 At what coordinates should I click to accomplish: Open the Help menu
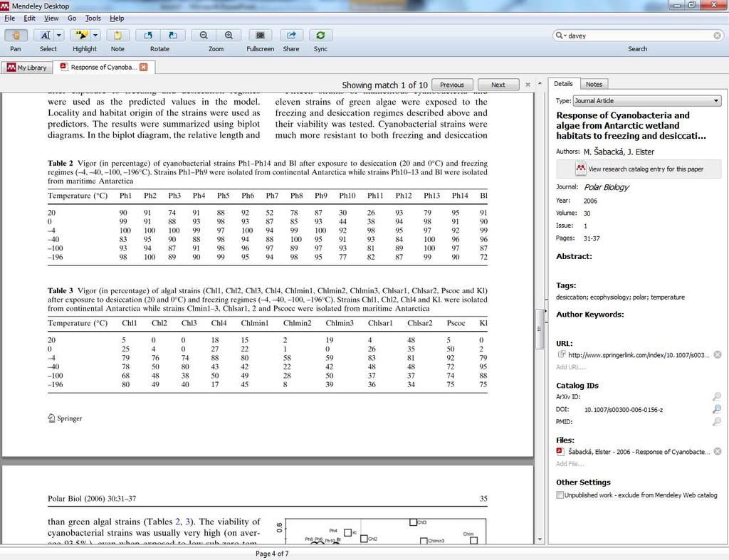117,18
